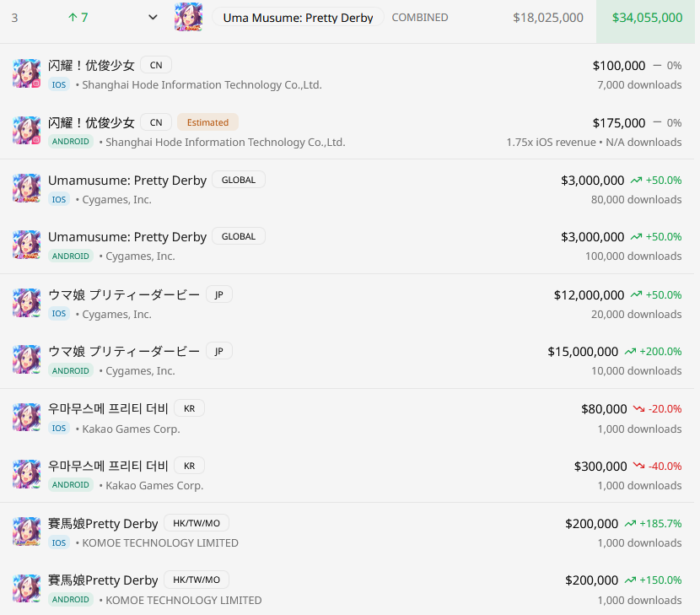The width and height of the screenshot is (700, 615).
Task: Click the rank number 3
Action: 14,18
